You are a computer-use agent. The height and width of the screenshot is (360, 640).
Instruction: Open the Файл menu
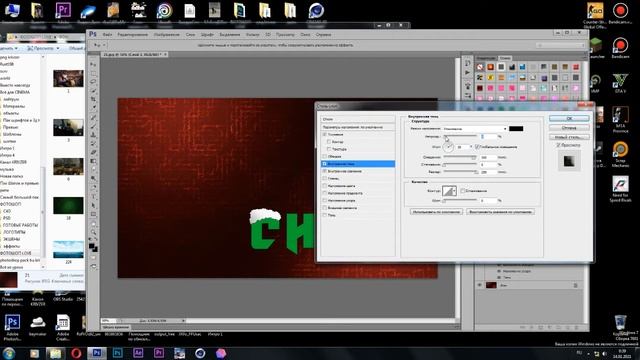point(107,35)
